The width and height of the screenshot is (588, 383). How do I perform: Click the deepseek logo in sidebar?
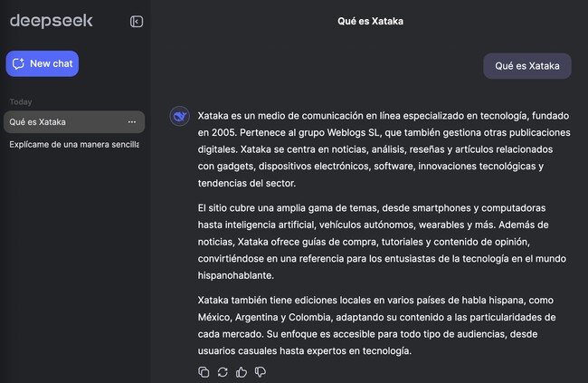(x=51, y=21)
